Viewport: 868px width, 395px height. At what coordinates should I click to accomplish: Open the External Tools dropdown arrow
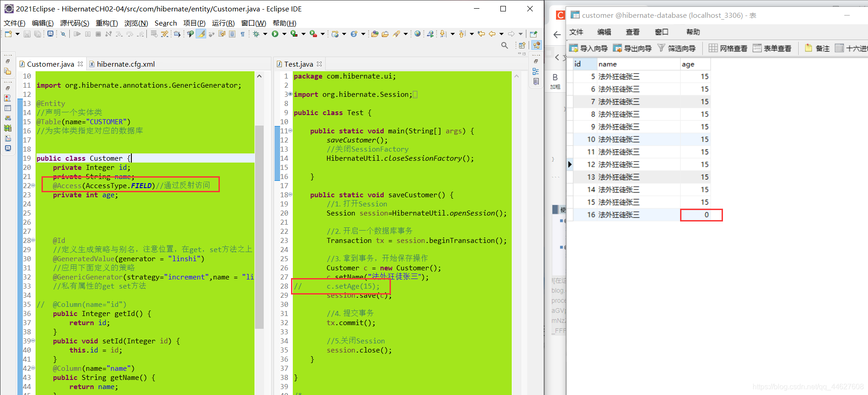[x=322, y=34]
